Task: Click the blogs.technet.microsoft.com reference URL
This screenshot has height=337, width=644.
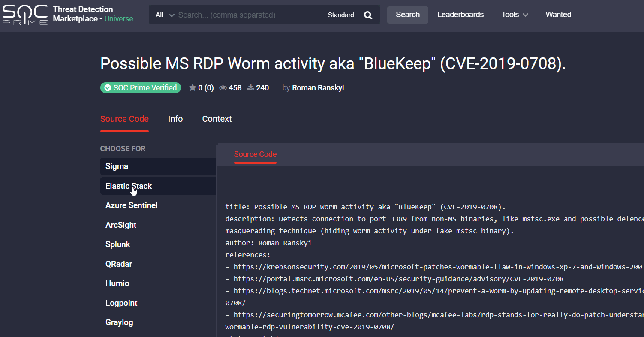Action: click(434, 297)
